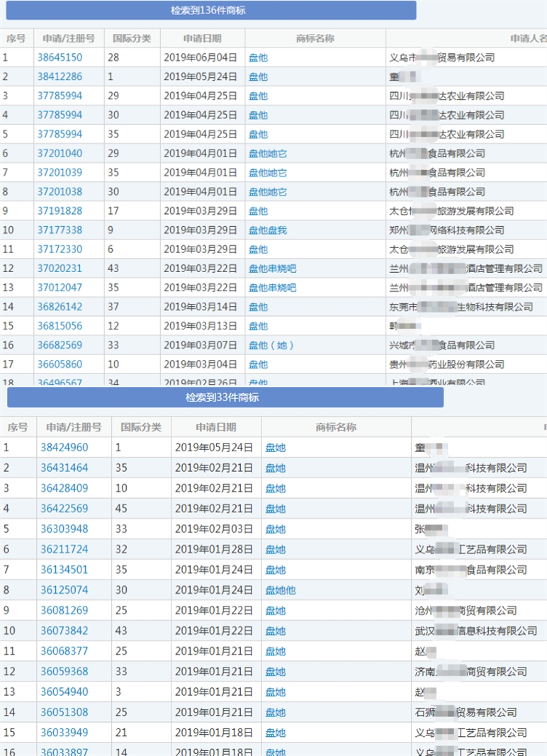The height and width of the screenshot is (756, 547).
Task: Open the 盘她他 trademark link
Action: (281, 590)
